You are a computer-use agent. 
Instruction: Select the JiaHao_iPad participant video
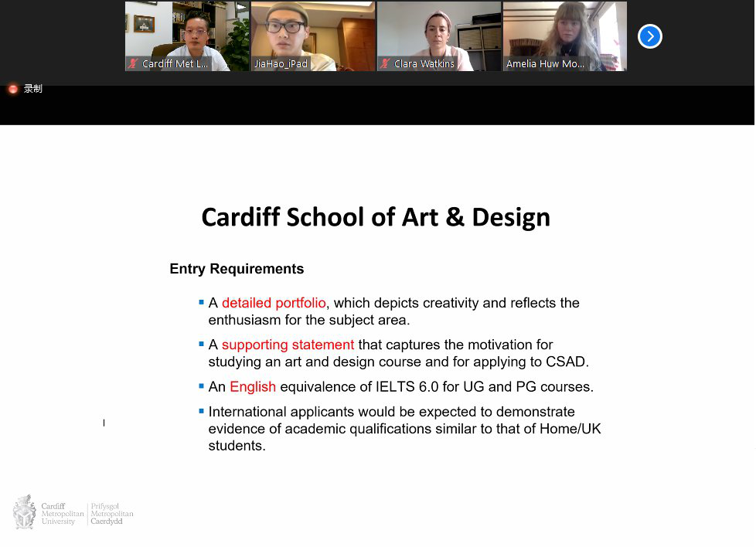[313, 36]
